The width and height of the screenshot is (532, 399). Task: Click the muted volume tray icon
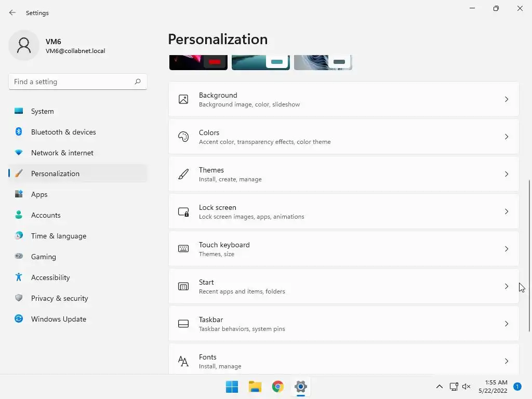[466, 387]
